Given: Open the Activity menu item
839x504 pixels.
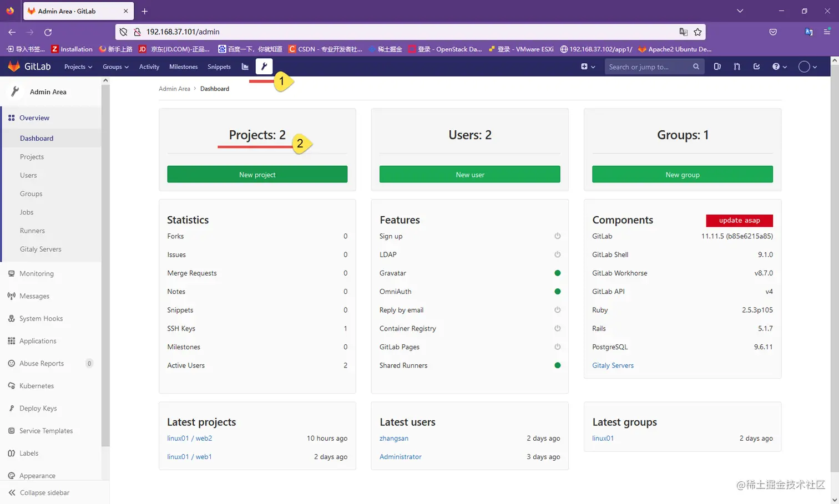Looking at the screenshot, I should click(x=149, y=67).
